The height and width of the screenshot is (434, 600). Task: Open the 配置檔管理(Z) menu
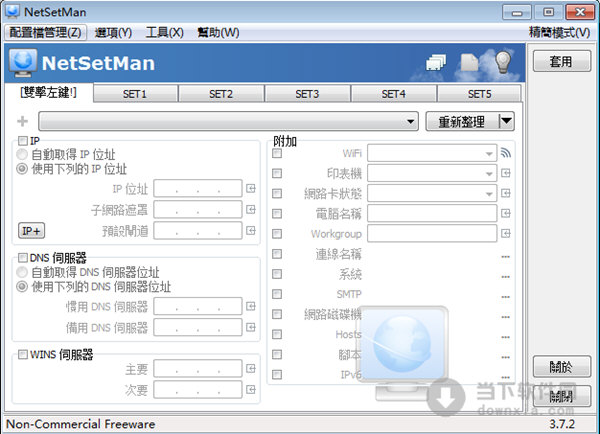[46, 33]
